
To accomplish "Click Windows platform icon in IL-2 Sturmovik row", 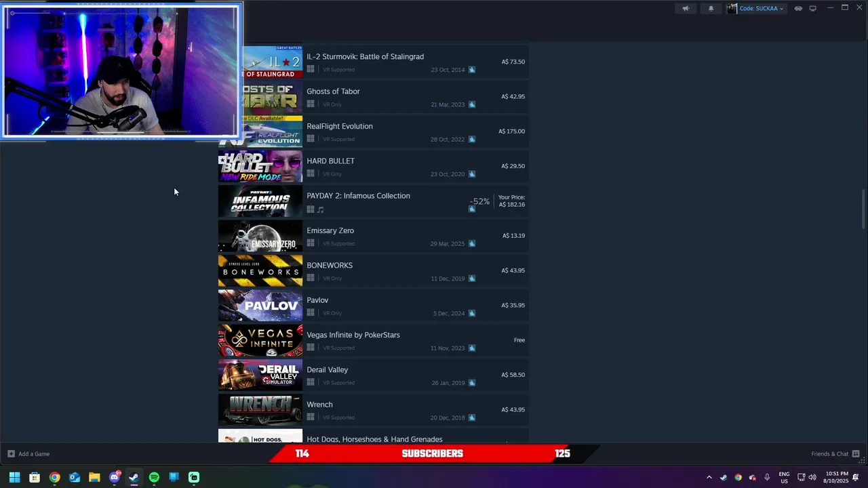I will pyautogui.click(x=311, y=69).
